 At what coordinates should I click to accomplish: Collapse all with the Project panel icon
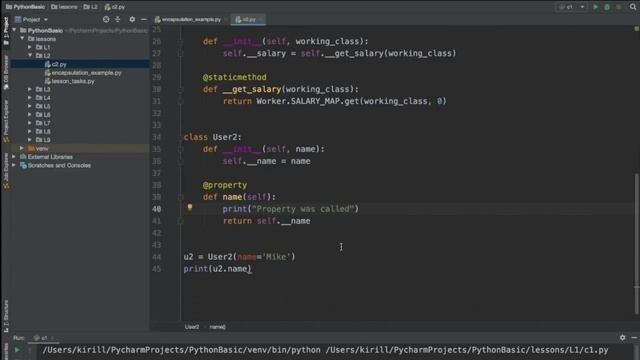(x=118, y=19)
